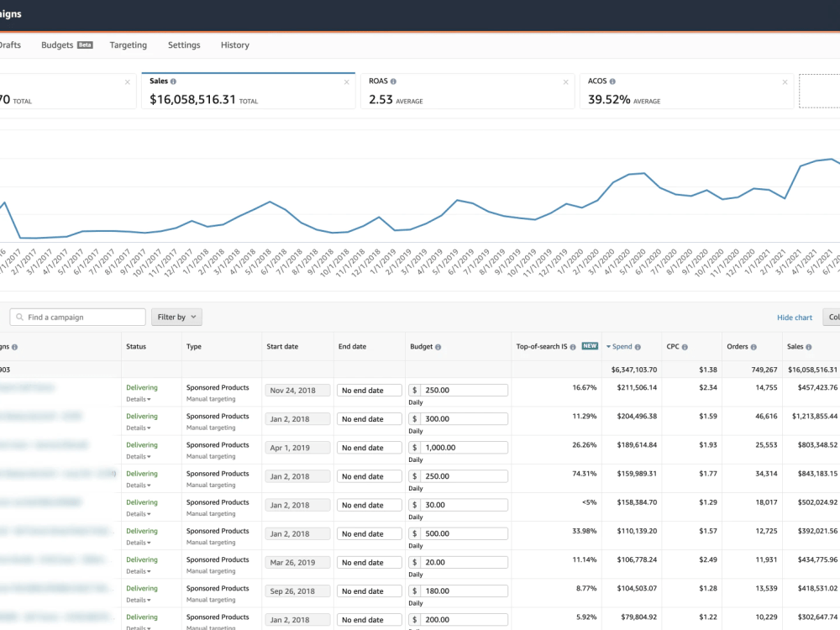Screen dimensions: 840x630
Task: Click the 46,616 orders value
Action: [766, 417]
